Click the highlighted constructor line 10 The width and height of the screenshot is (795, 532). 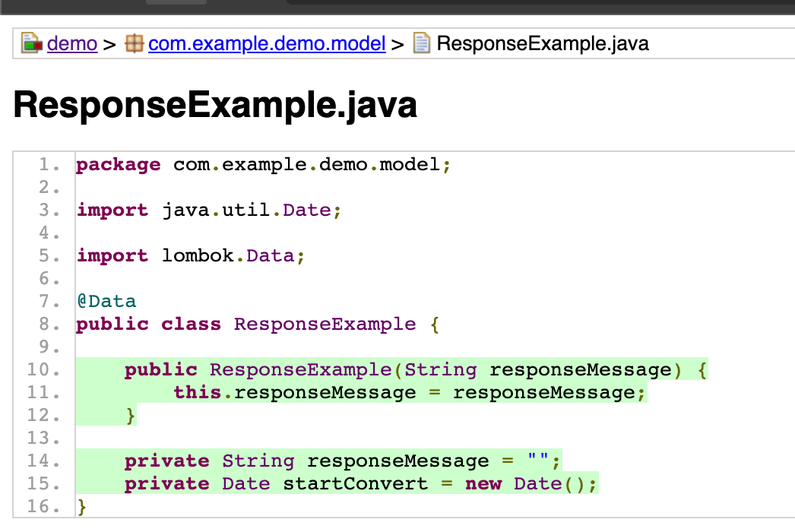pyautogui.click(x=380, y=370)
